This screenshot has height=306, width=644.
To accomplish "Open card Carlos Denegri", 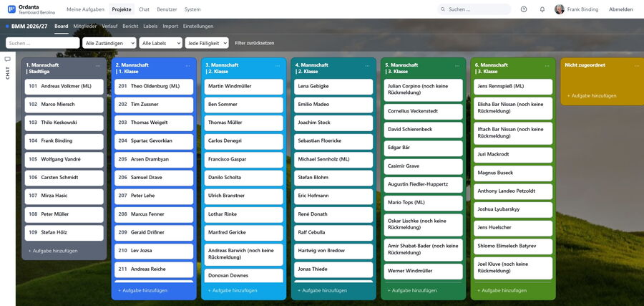I will (x=243, y=140).
